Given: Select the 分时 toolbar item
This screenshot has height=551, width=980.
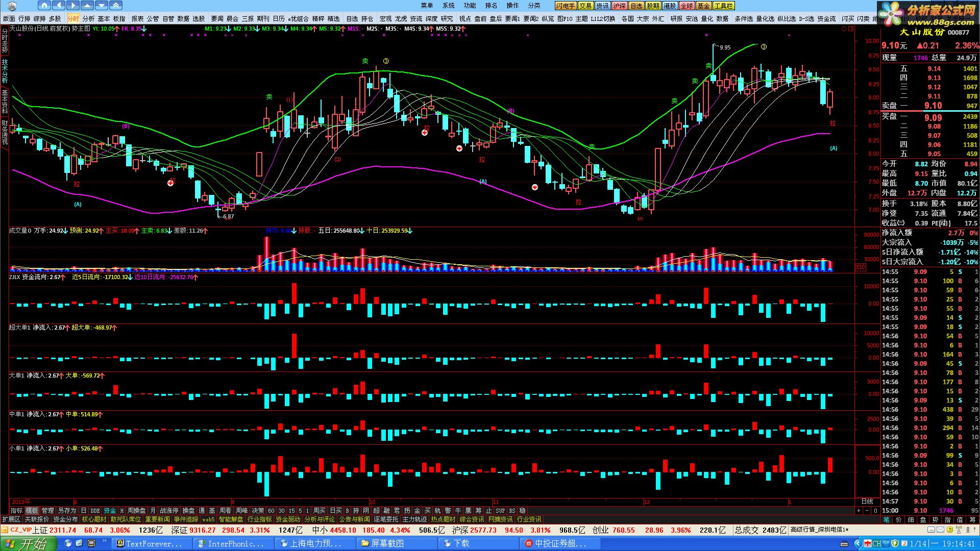Looking at the screenshot, I should (x=73, y=19).
